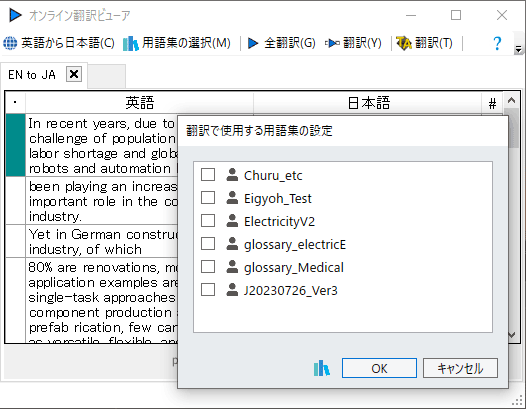
Task: Open help with the question mark icon
Action: click(497, 43)
